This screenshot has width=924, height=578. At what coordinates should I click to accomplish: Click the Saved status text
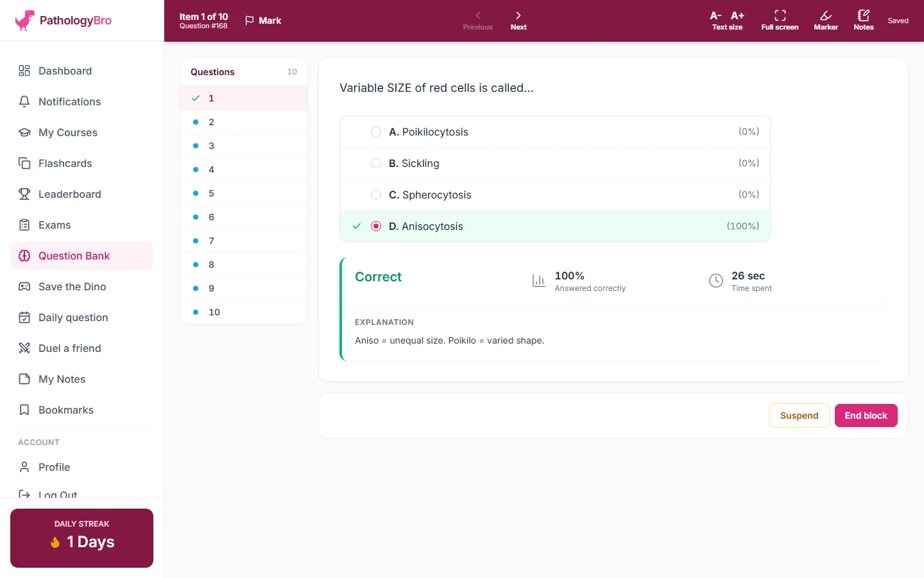tap(898, 21)
